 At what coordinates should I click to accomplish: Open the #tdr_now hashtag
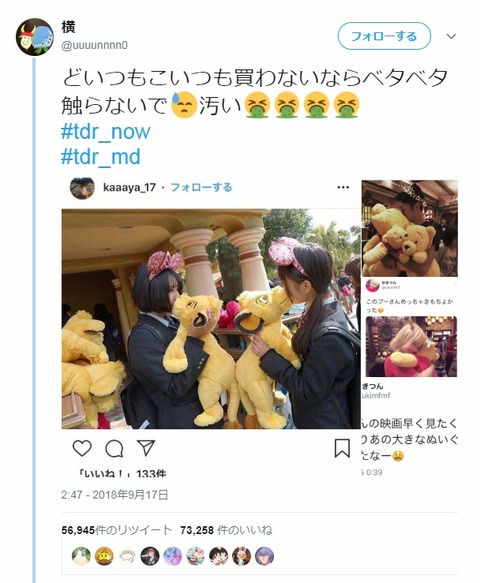click(106, 131)
